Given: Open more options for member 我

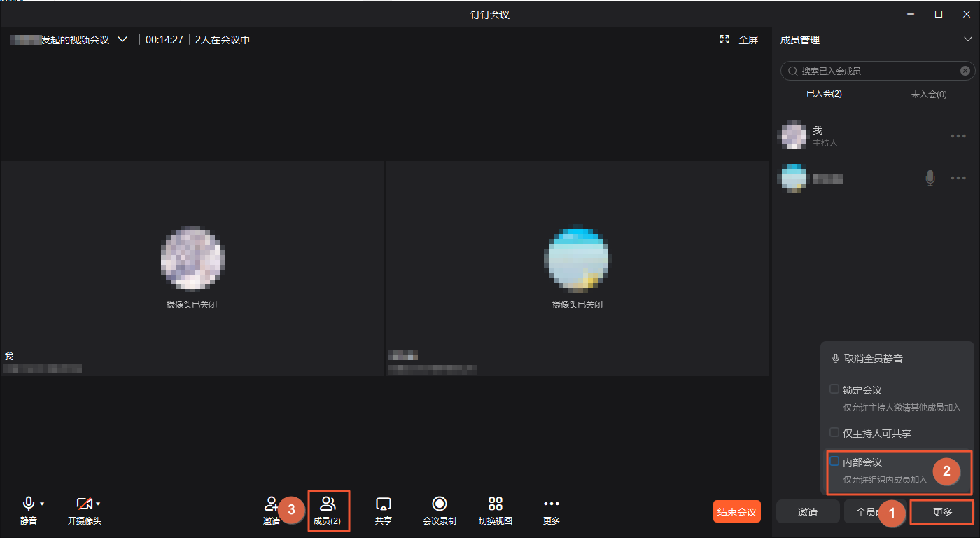Looking at the screenshot, I should (x=958, y=136).
